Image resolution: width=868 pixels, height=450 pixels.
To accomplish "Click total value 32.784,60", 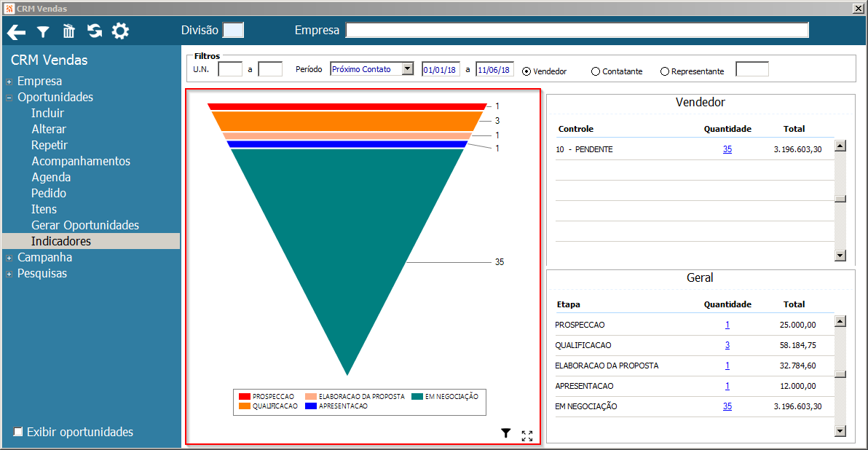I will click(x=797, y=366).
